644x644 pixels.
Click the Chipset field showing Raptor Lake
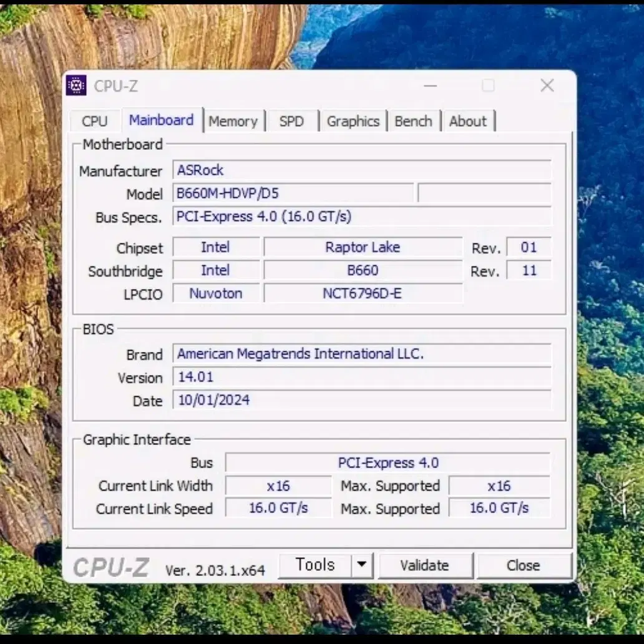coord(363,247)
